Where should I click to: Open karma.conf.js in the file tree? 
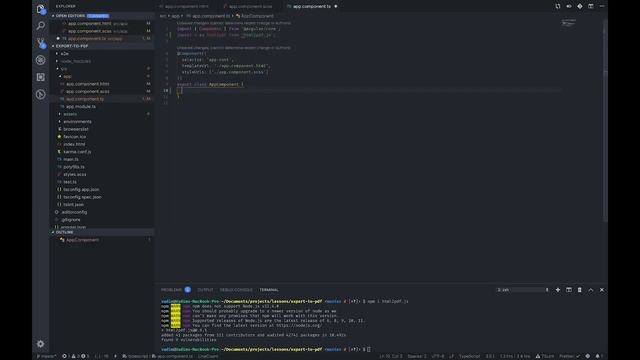click(x=77, y=152)
